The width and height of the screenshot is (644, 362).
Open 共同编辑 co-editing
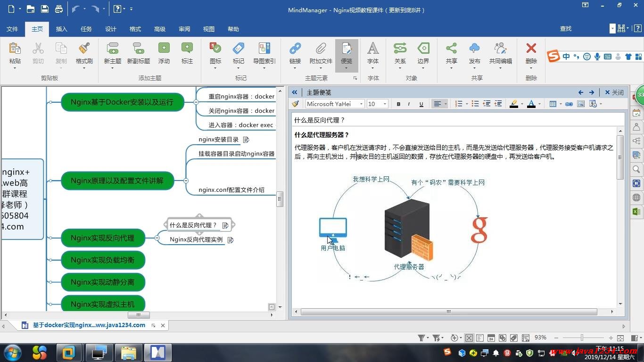(x=500, y=48)
